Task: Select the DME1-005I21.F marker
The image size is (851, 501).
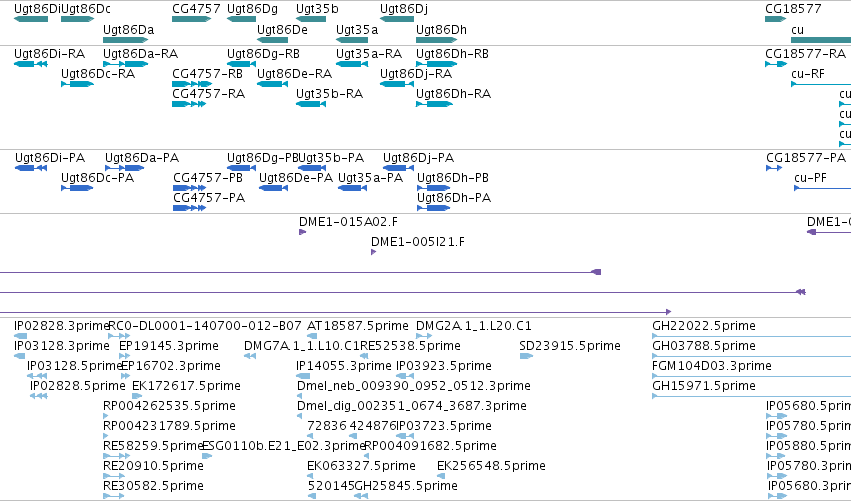Action: click(x=373, y=252)
